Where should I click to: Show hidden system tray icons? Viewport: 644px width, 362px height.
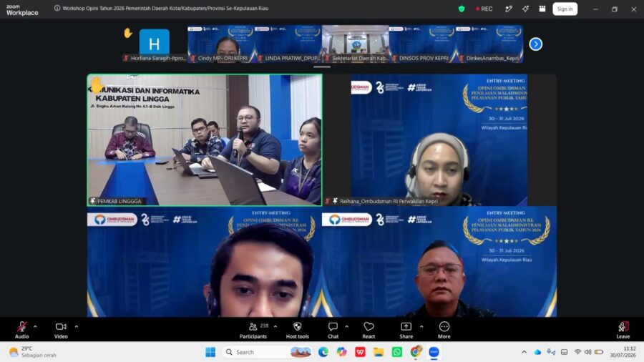coord(524,352)
